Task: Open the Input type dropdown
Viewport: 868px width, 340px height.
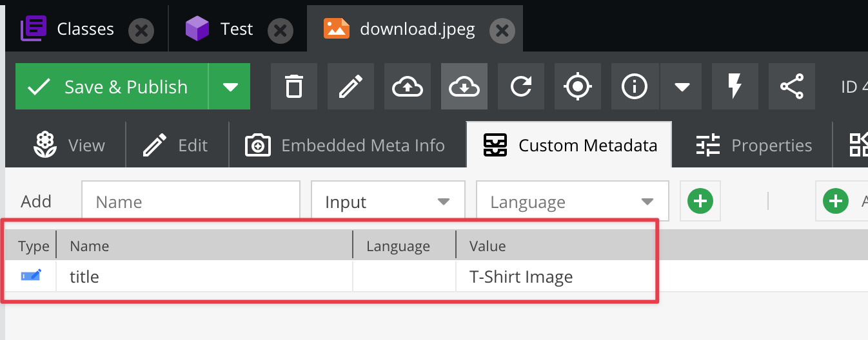Action: point(388,202)
